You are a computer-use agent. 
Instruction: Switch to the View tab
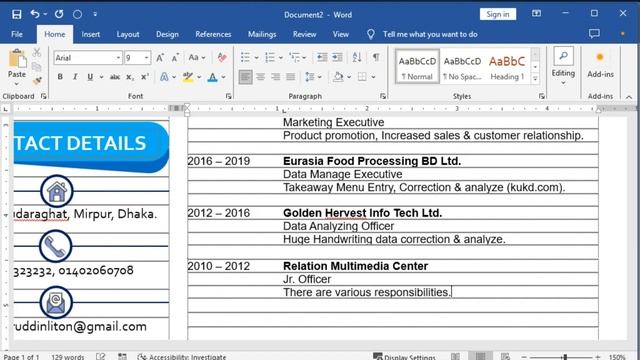click(340, 34)
